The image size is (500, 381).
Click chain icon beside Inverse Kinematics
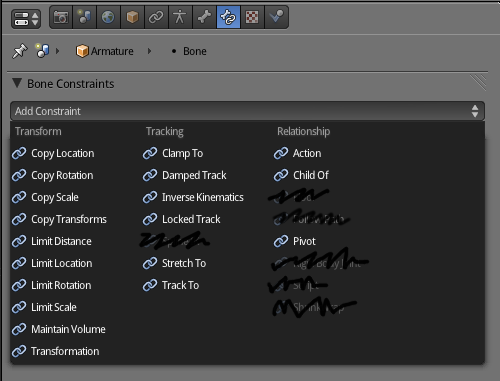[x=150, y=197]
